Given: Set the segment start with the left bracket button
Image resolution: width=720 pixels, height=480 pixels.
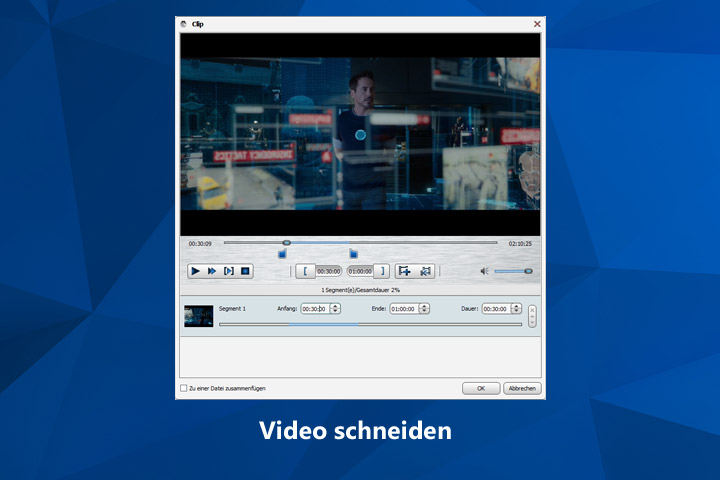Looking at the screenshot, I should point(305,271).
